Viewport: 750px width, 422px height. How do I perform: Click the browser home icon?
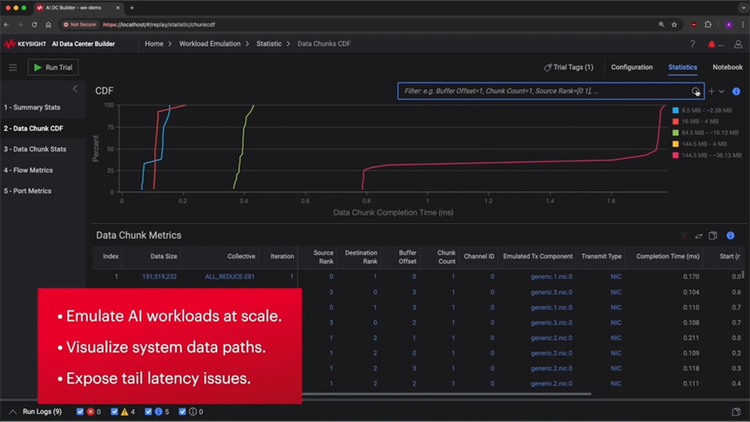click(48, 24)
